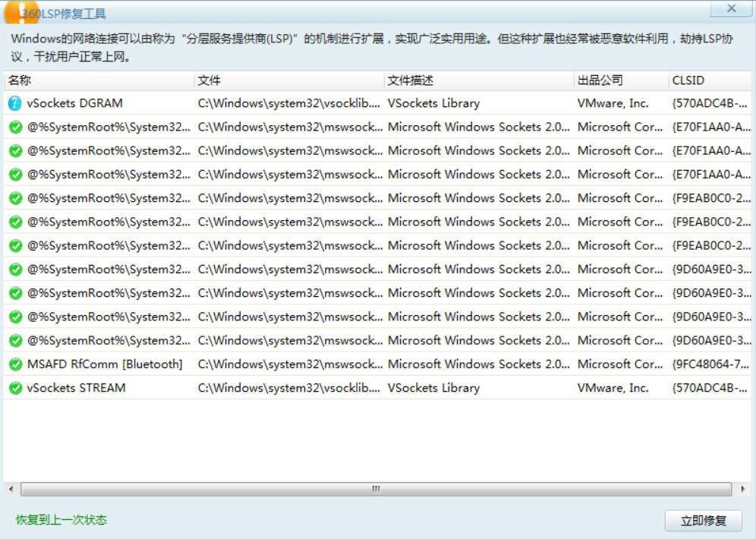Sort by the 文件描述 column header
The image size is (756, 539).
coord(479,80)
